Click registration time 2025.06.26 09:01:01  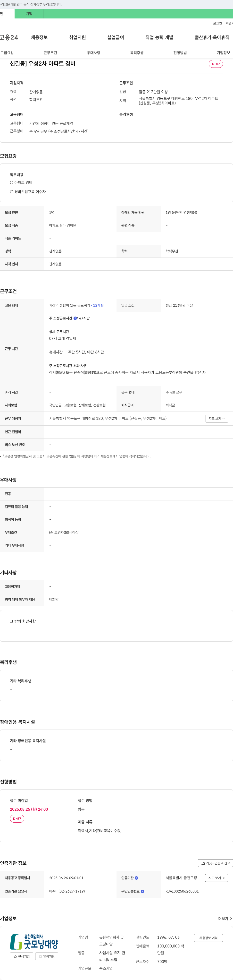click(x=66, y=878)
